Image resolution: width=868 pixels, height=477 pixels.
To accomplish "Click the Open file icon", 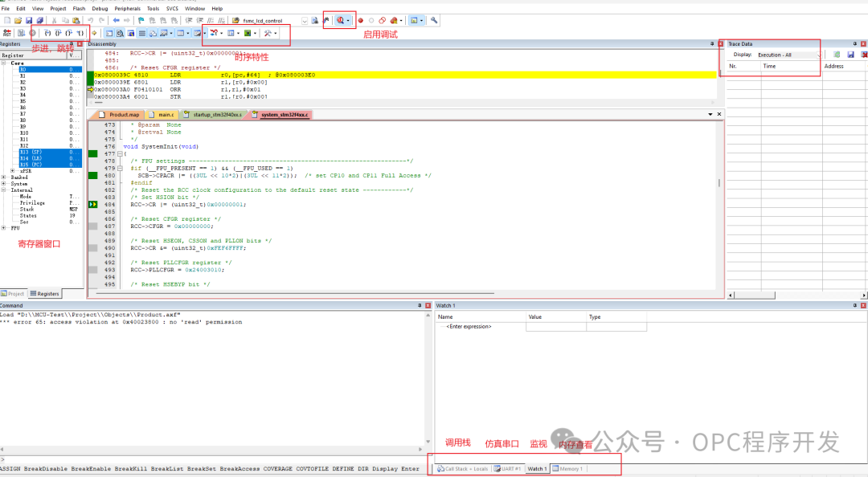I will (x=18, y=20).
